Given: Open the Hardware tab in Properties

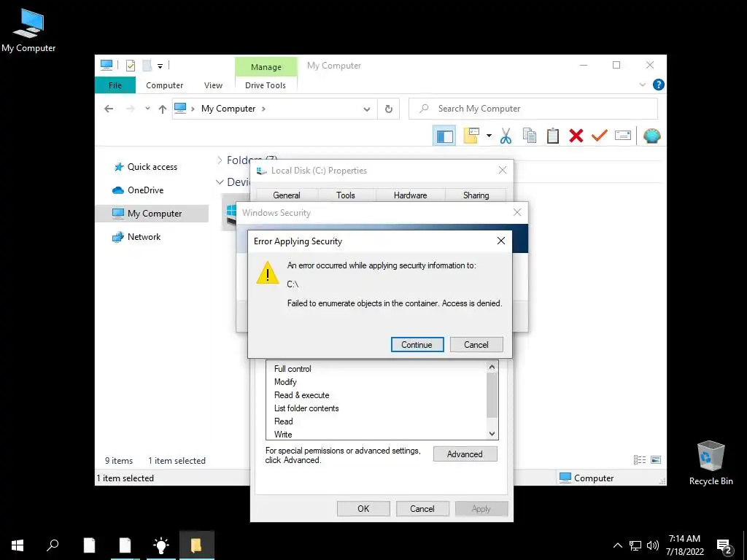Looking at the screenshot, I should pos(410,195).
